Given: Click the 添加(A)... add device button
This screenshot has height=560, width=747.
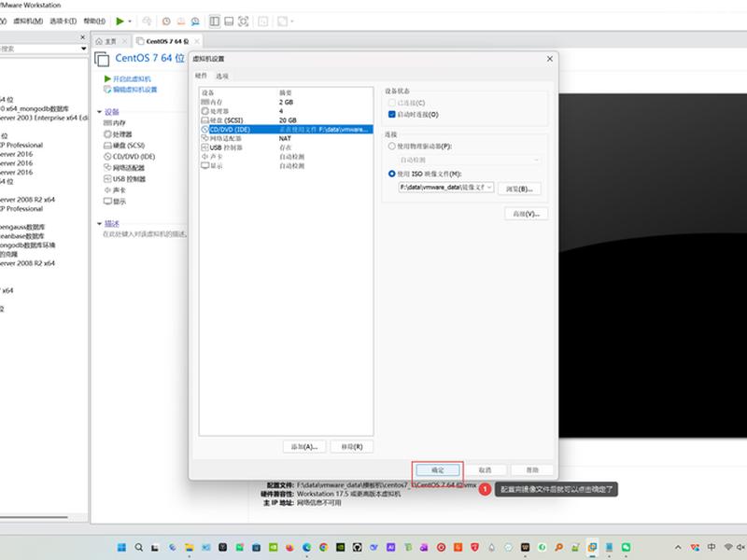Looking at the screenshot, I should tap(304, 447).
